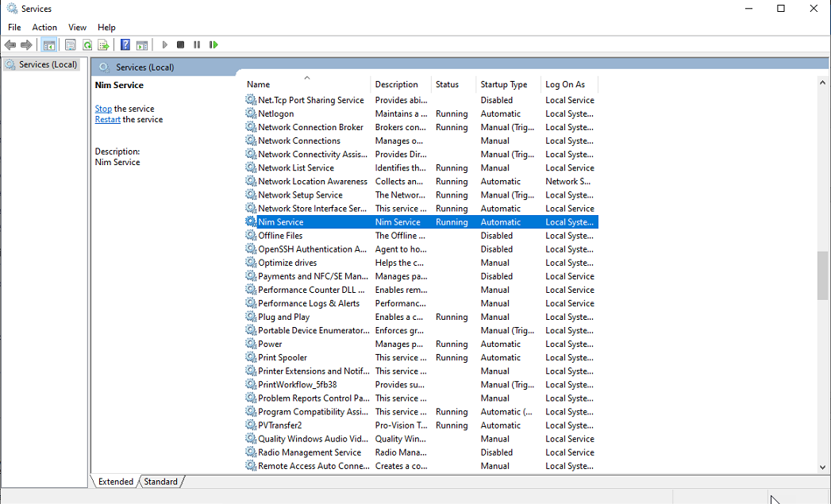Click the Forward navigation arrow
Screen dimensions: 831x504
tap(26, 44)
